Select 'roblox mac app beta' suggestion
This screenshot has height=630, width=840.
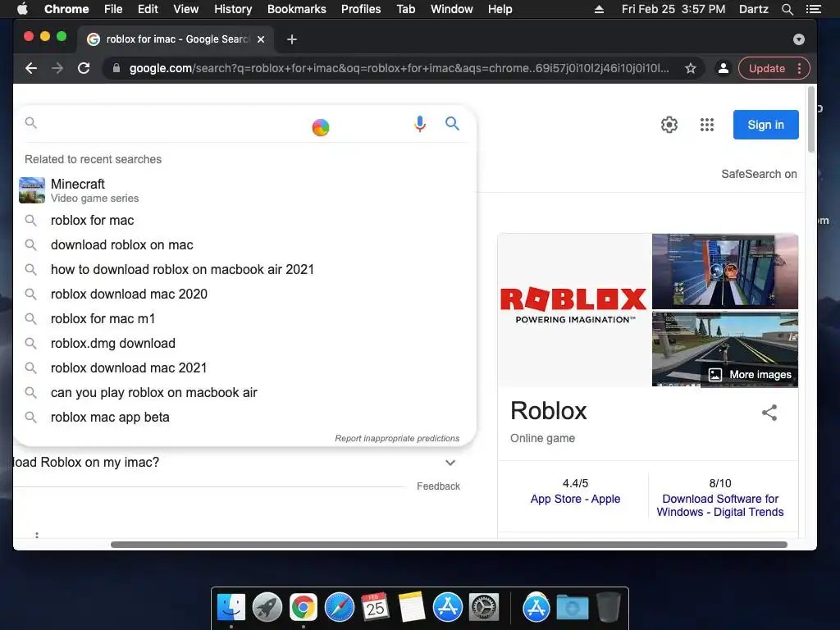(x=244, y=418)
